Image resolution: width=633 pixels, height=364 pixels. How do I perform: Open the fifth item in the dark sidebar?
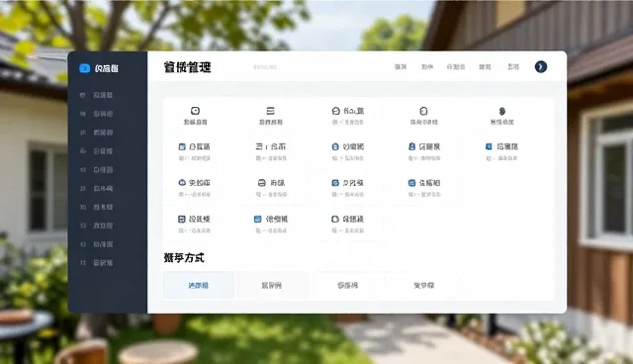click(97, 170)
